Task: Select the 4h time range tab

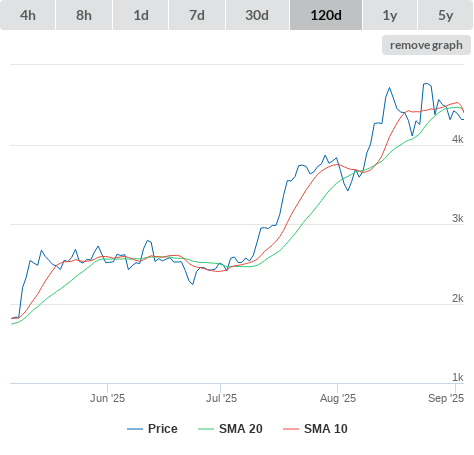Action: point(28,15)
